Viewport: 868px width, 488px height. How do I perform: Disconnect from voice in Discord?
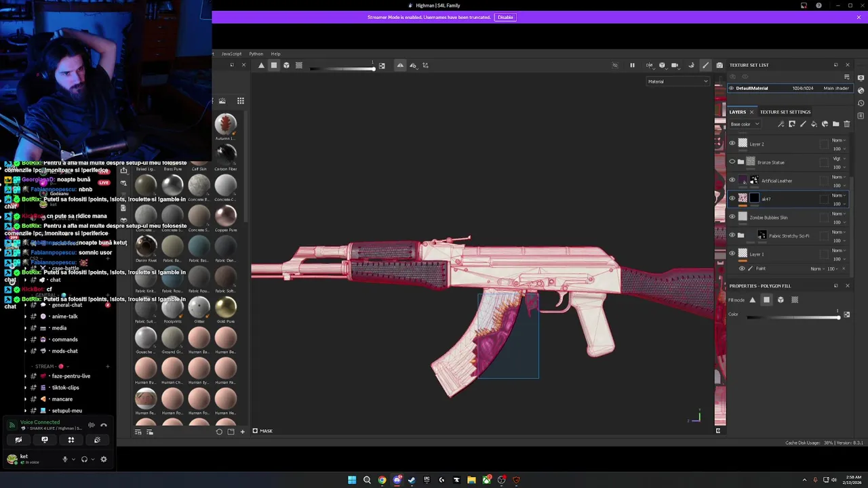(104, 425)
